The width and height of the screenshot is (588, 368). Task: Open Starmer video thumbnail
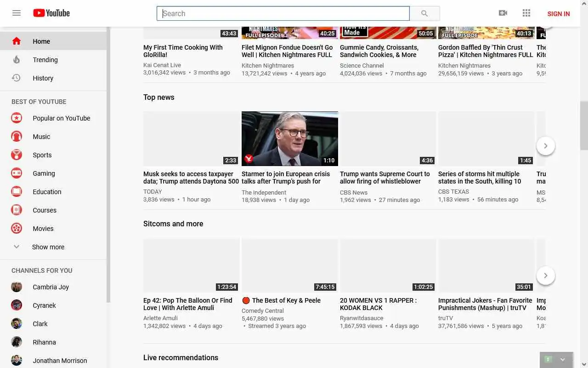tap(290, 138)
